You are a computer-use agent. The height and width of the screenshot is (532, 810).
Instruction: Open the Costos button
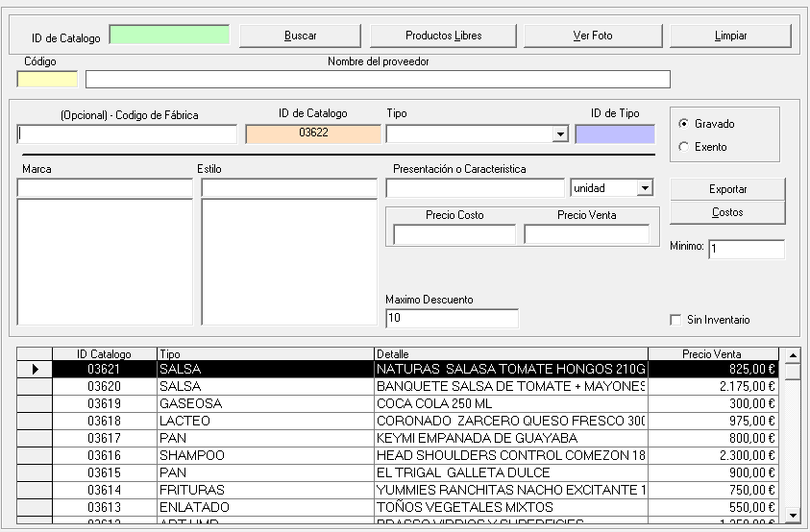coord(727,212)
